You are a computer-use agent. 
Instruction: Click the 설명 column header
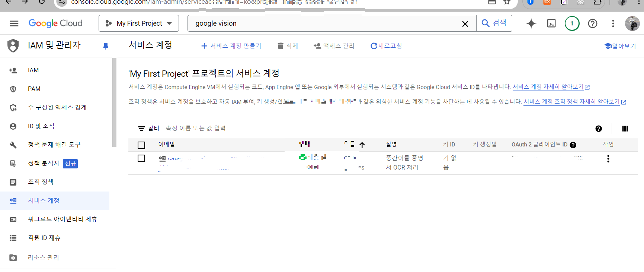pyautogui.click(x=391, y=144)
